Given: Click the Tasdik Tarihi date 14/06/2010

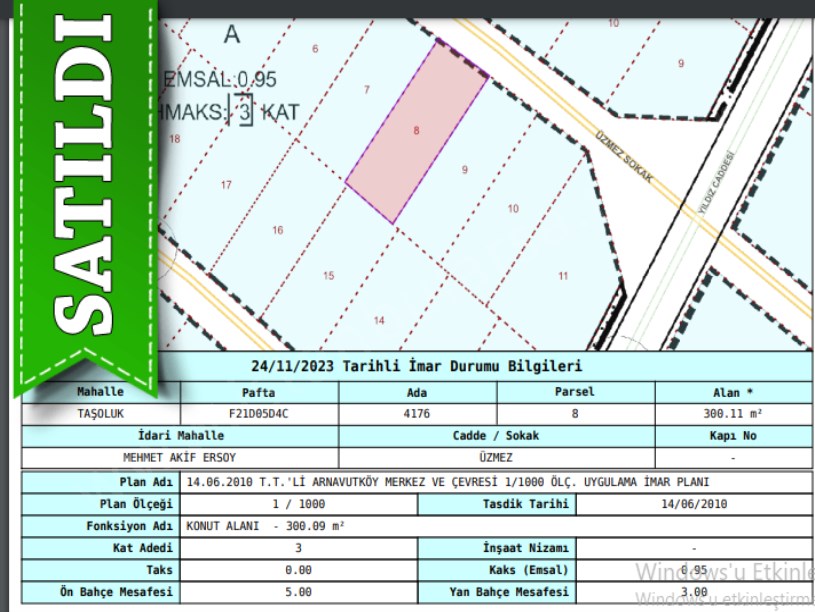Looking at the screenshot, I should (694, 503).
